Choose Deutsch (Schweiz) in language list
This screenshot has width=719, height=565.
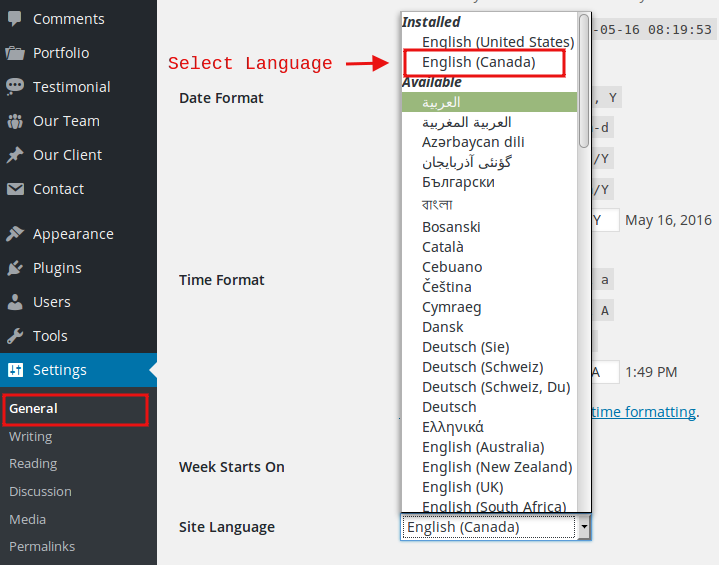pyautogui.click(x=482, y=367)
